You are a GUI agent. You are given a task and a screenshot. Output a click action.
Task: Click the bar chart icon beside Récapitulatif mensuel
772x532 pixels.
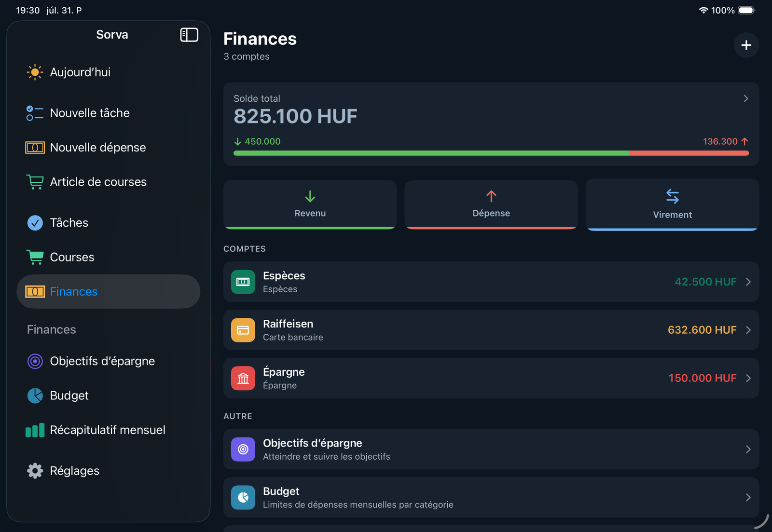[35, 430]
